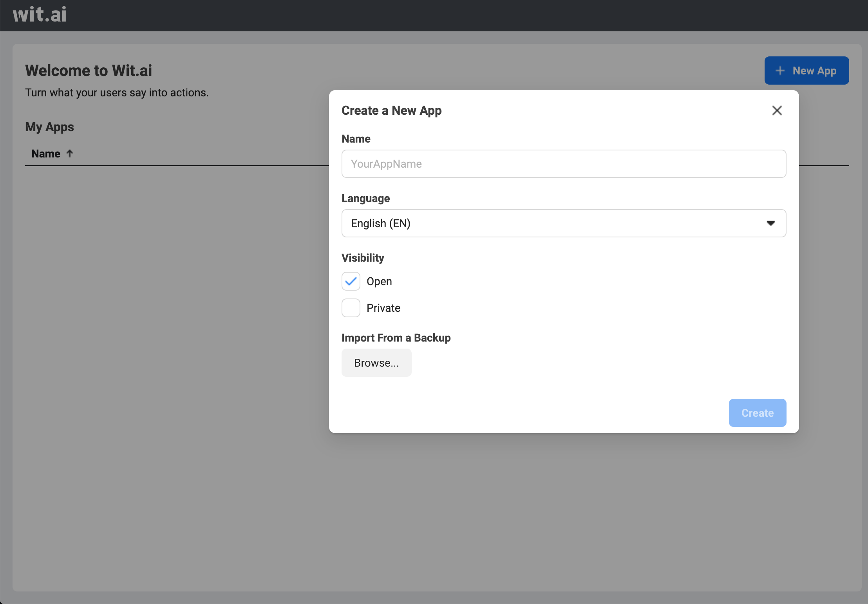The width and height of the screenshot is (868, 604).
Task: Click the Welcome to Wit.ai heading
Action: pos(89,71)
